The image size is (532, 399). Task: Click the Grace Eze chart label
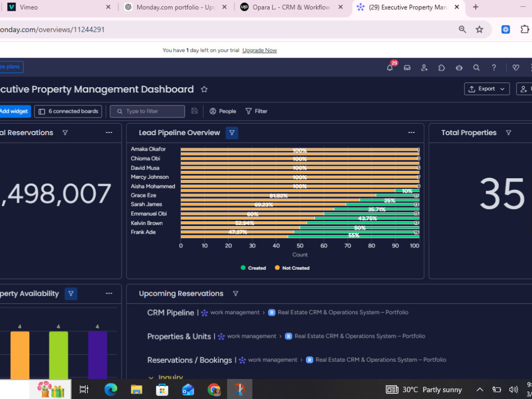click(x=144, y=195)
